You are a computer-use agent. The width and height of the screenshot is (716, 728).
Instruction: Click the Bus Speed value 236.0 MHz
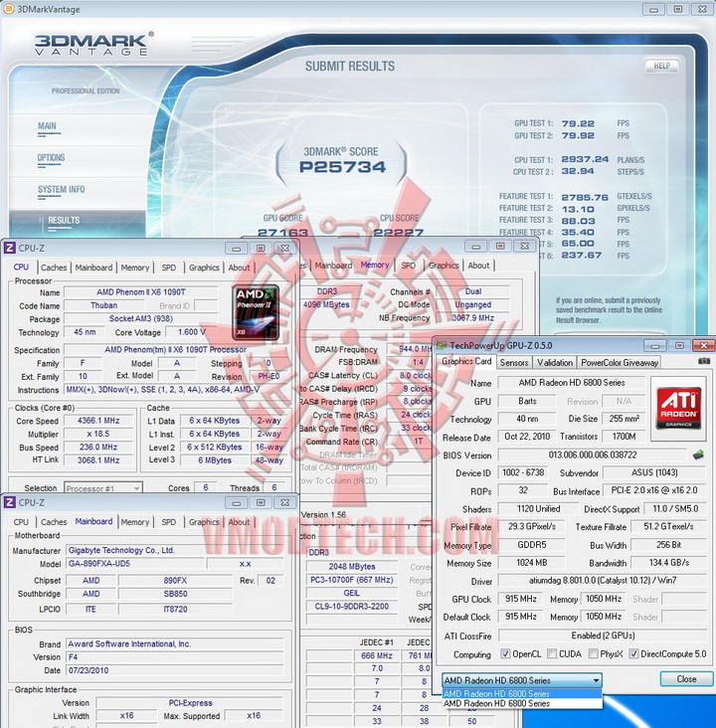click(x=98, y=448)
